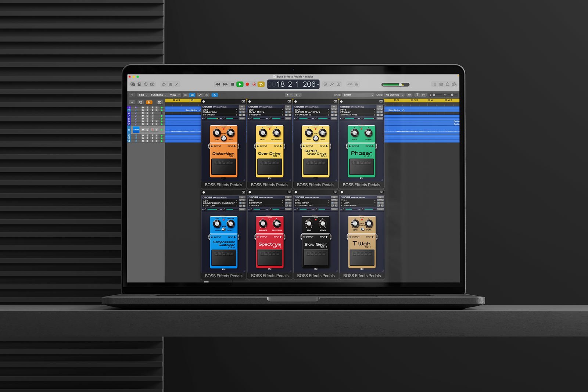This screenshot has width=588, height=392.
Task: Open the secondary tool dropdown
Action: 298,95
